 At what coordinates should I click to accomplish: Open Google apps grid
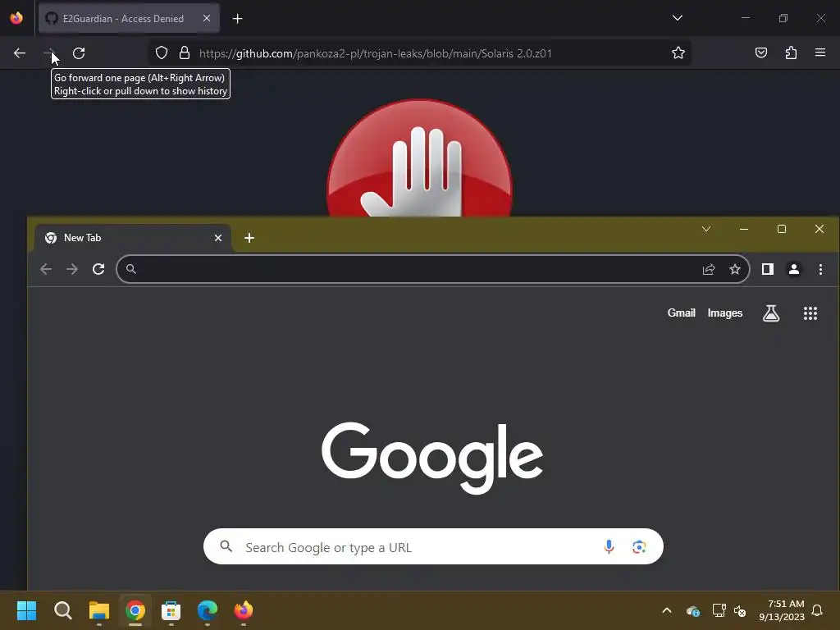[x=810, y=313]
